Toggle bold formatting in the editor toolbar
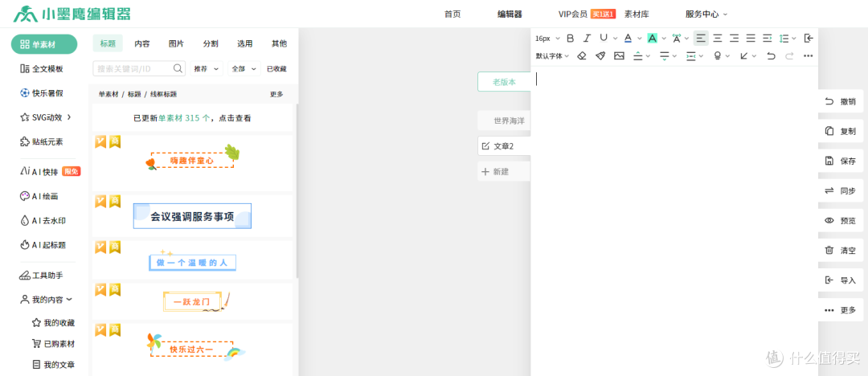Image resolution: width=868 pixels, height=376 pixels. point(570,39)
